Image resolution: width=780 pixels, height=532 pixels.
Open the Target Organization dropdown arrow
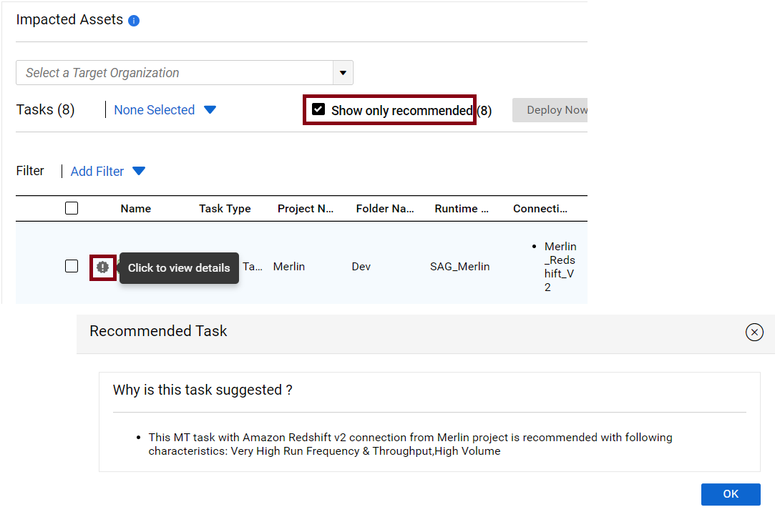coord(343,73)
